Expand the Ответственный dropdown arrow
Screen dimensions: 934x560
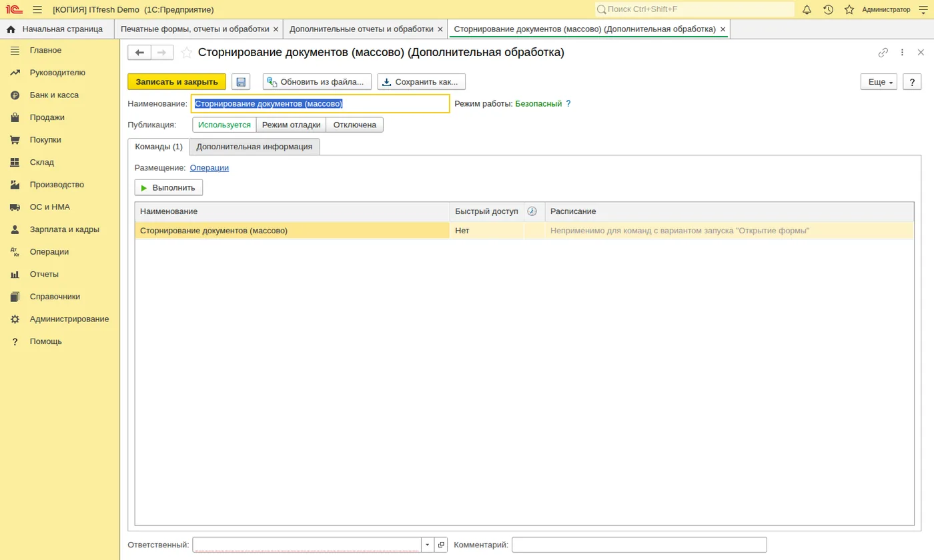[428, 545]
